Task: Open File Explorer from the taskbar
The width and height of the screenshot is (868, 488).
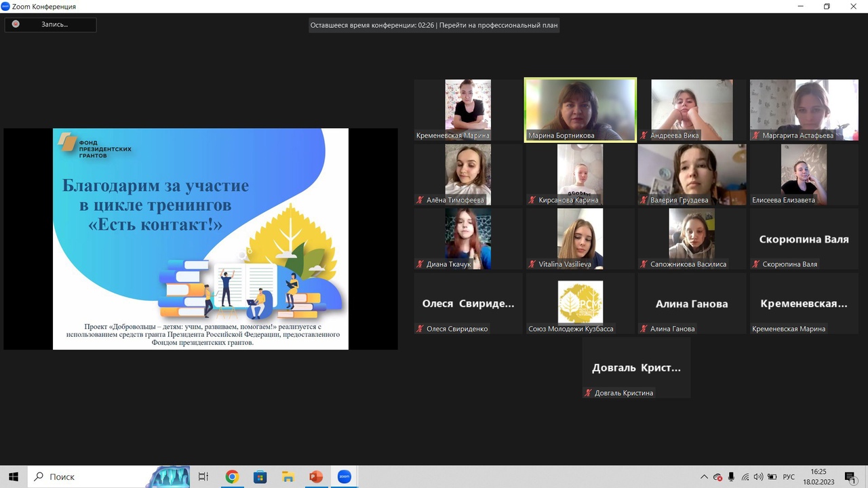Action: tap(288, 477)
